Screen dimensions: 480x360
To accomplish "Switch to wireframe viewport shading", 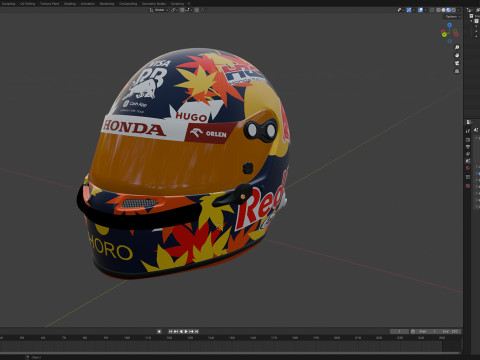I will tap(438, 10).
